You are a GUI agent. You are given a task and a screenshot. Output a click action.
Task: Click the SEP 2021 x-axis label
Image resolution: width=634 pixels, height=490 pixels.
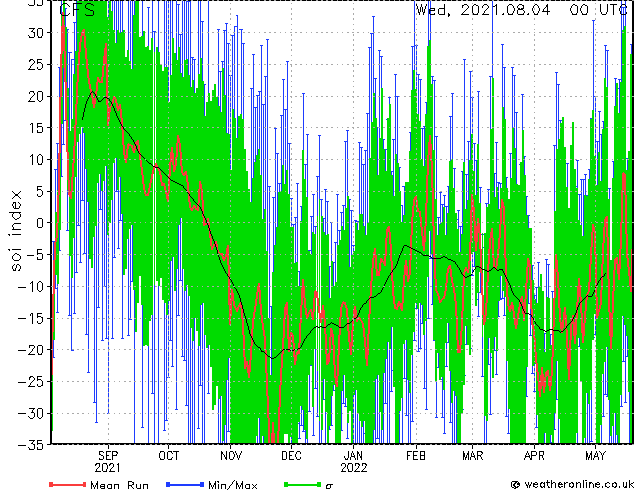tap(108, 462)
